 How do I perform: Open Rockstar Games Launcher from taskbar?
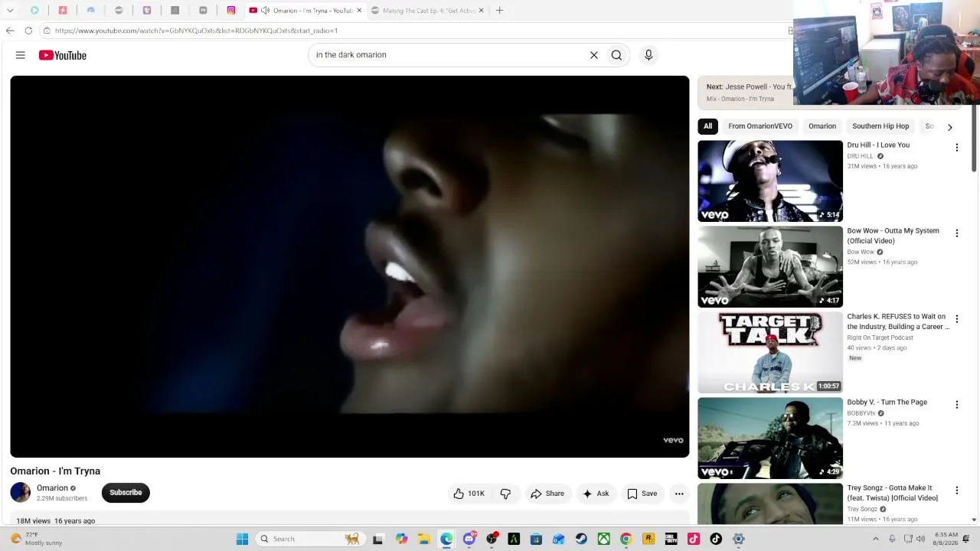[x=648, y=539]
